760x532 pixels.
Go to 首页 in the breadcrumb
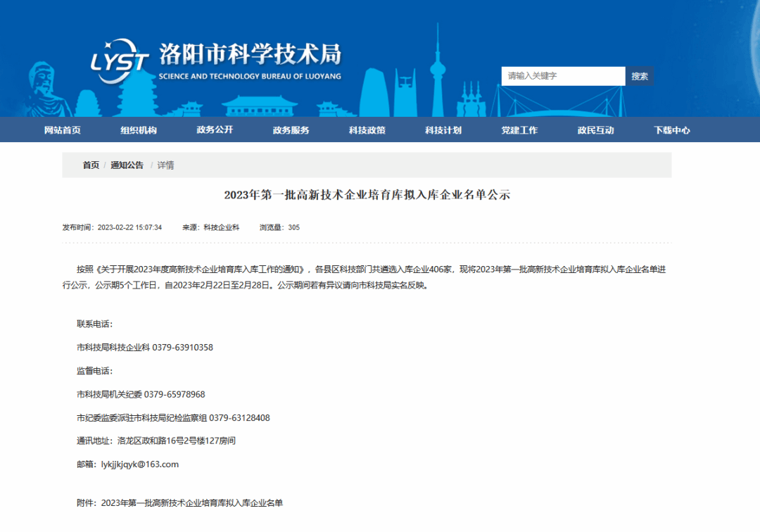[91, 165]
